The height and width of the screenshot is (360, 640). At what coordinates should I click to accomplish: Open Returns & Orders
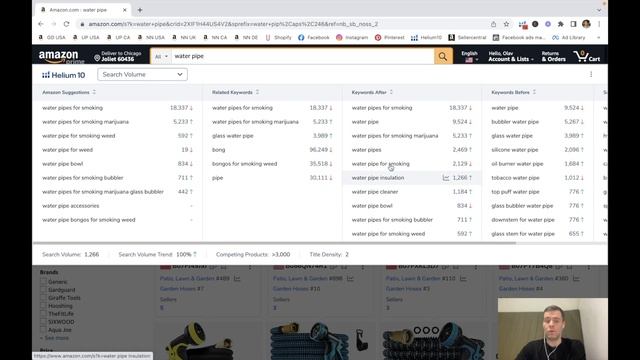(553, 56)
